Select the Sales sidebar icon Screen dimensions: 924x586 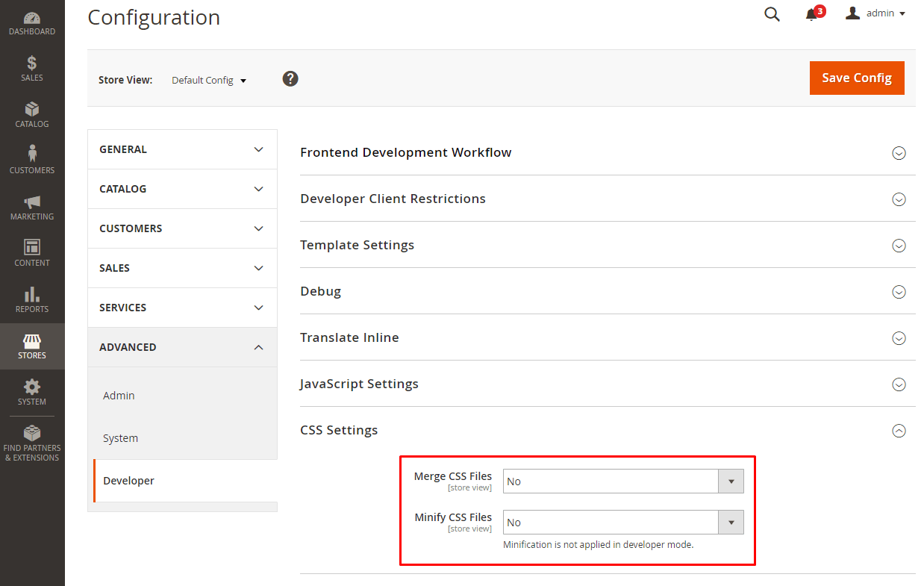(32, 67)
